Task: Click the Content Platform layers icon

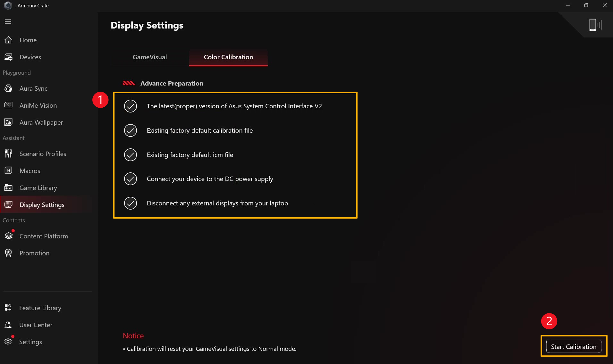Action: click(x=8, y=236)
